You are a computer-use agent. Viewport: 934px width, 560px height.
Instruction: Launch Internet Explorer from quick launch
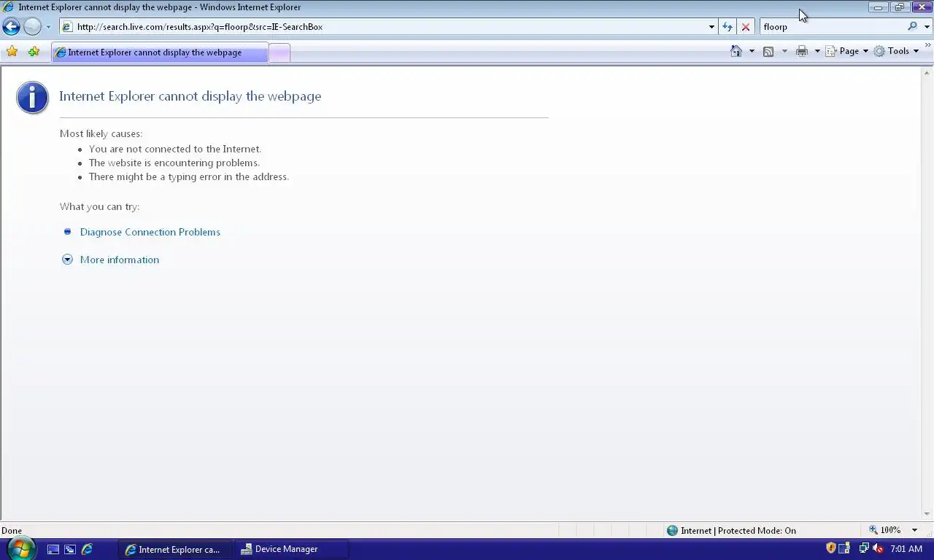87,549
